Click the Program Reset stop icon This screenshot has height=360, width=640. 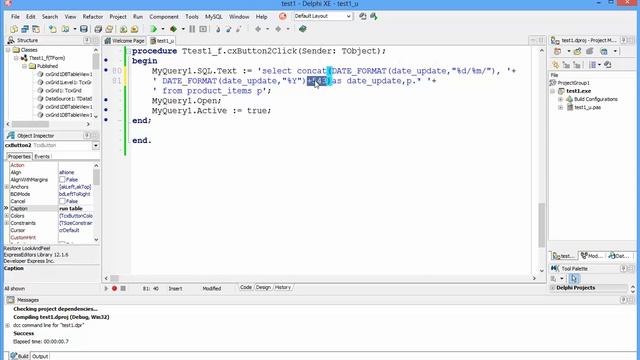click(x=203, y=29)
